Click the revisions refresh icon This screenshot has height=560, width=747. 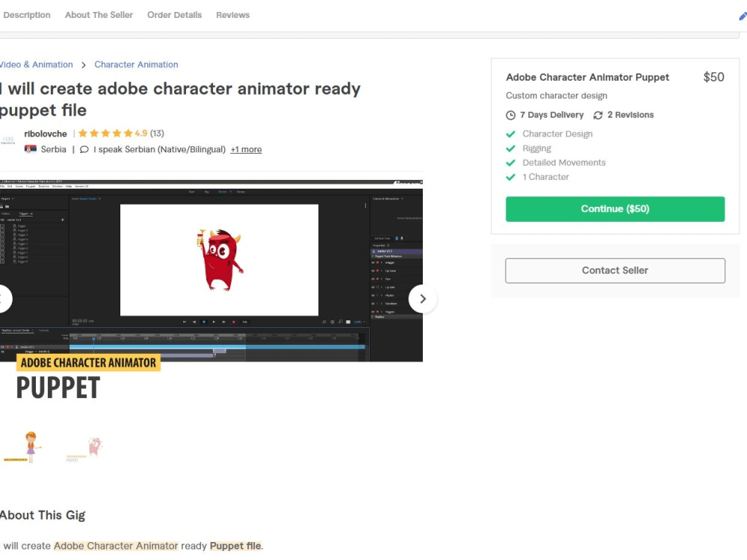pos(598,115)
